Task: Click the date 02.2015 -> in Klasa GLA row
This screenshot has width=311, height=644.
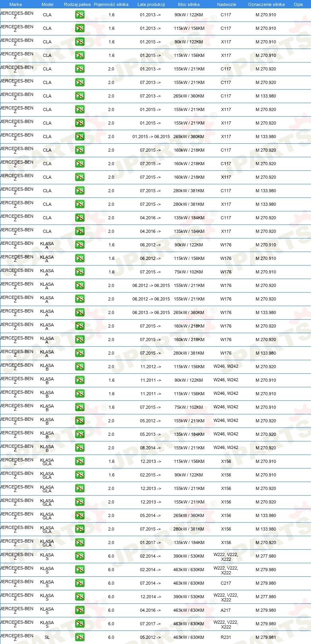Action: pyautogui.click(x=150, y=475)
